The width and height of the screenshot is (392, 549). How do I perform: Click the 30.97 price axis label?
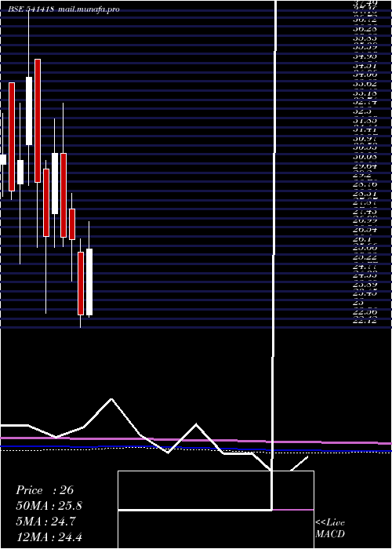[x=365, y=139]
